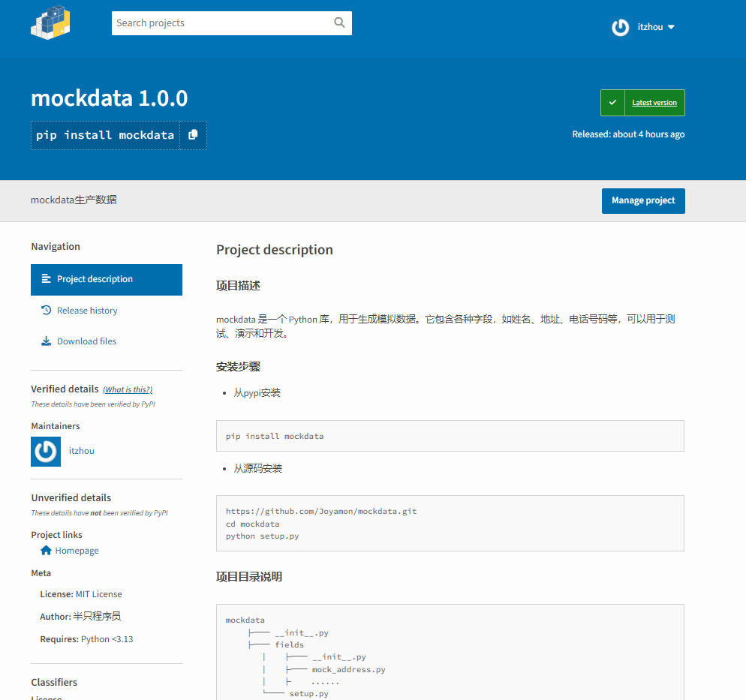
Task: Click the Release history clock icon
Action: (x=46, y=310)
